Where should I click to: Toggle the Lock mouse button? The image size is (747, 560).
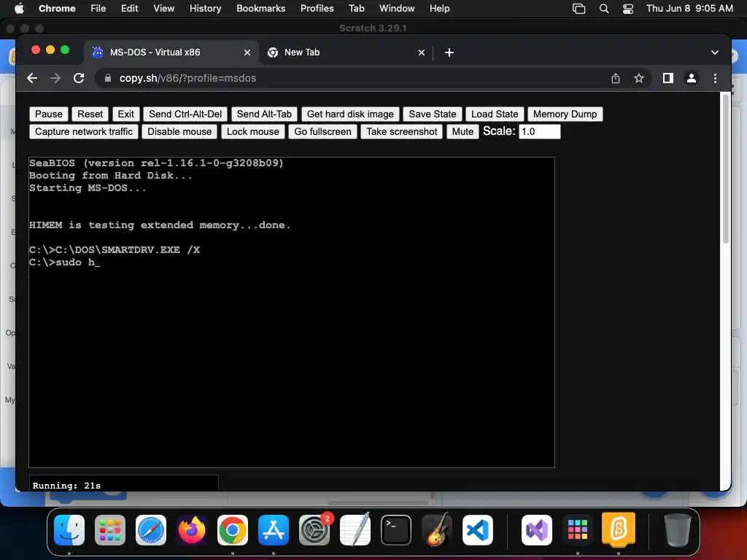[x=253, y=132]
